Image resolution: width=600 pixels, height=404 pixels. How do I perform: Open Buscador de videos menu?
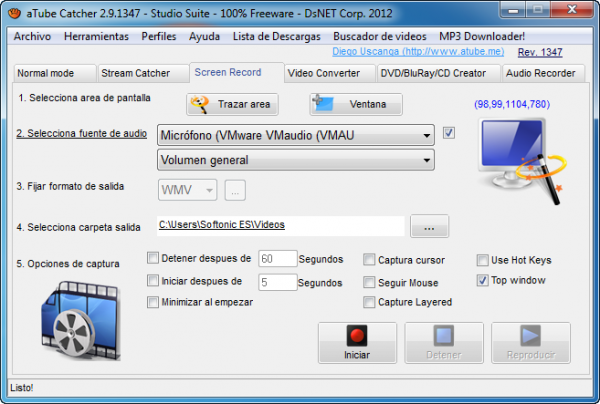[380, 36]
